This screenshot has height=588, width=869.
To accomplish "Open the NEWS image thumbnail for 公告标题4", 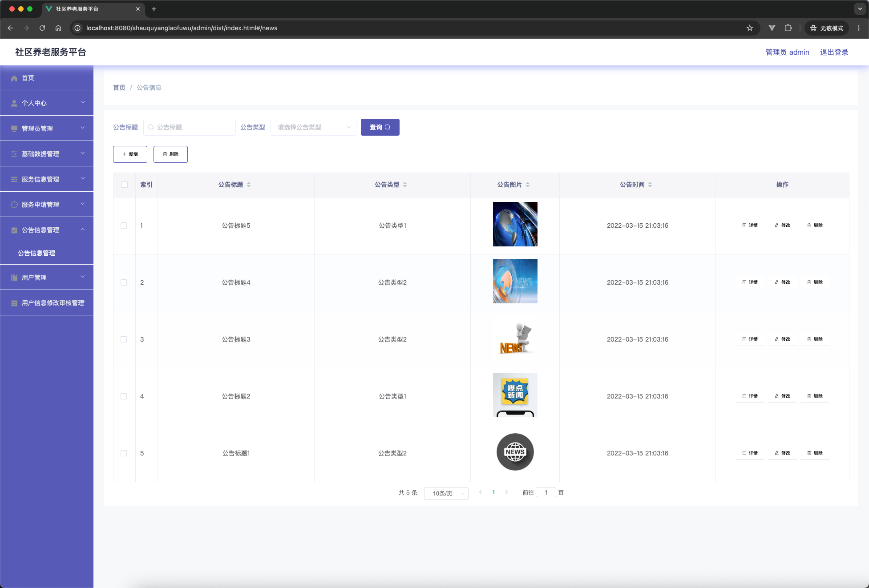I will [x=515, y=281].
